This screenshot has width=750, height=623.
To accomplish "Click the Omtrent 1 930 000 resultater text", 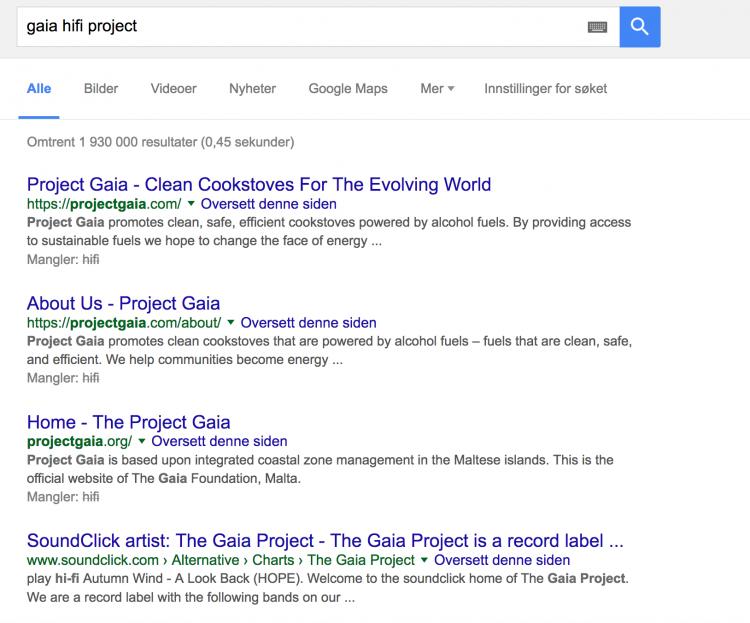I will click(x=160, y=142).
